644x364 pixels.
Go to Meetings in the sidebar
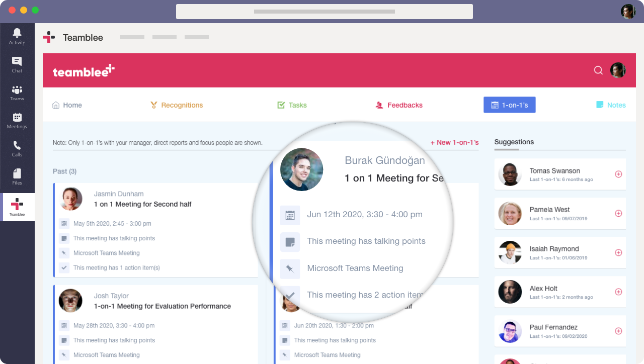coord(17,121)
